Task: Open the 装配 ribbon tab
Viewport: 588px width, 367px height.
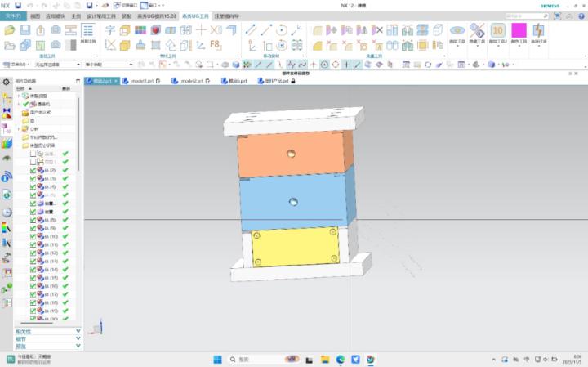Action: pyautogui.click(x=126, y=16)
